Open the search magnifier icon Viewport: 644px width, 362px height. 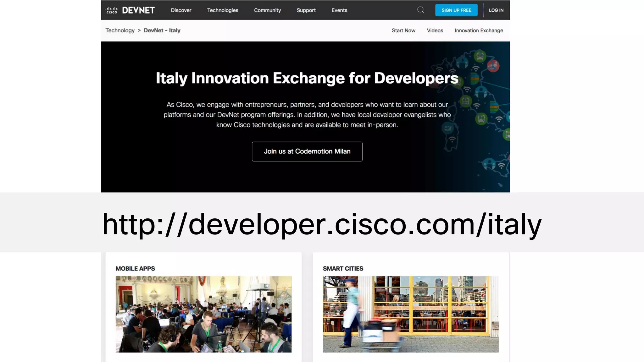coord(421,10)
